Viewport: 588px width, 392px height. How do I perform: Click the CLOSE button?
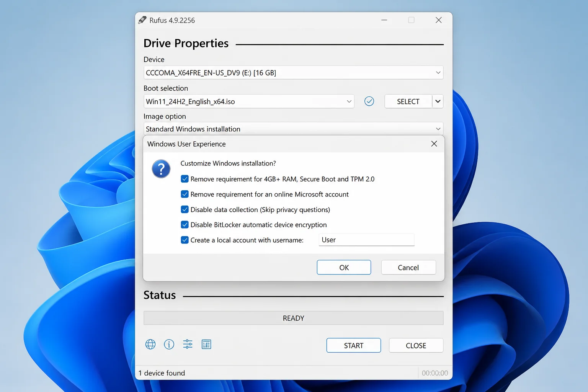(416, 345)
